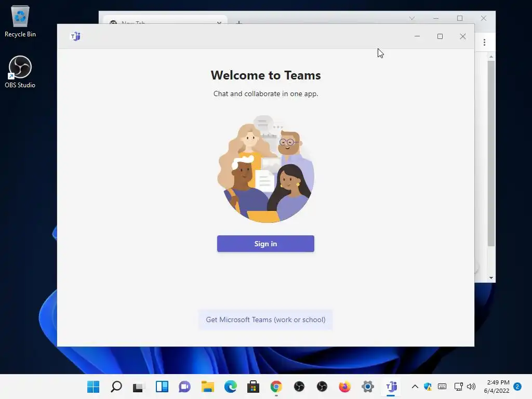This screenshot has height=399, width=532.
Task: Click the Teams logo in title bar
Action: (75, 36)
